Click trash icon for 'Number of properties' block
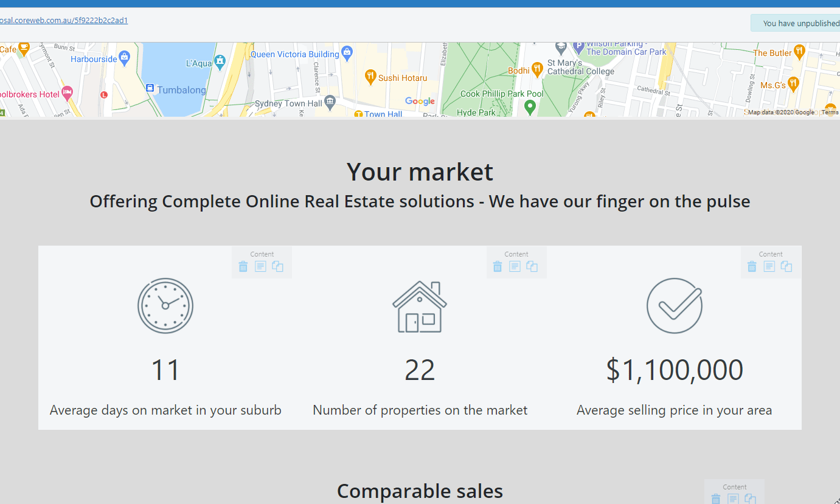The height and width of the screenshot is (504, 840). [498, 266]
